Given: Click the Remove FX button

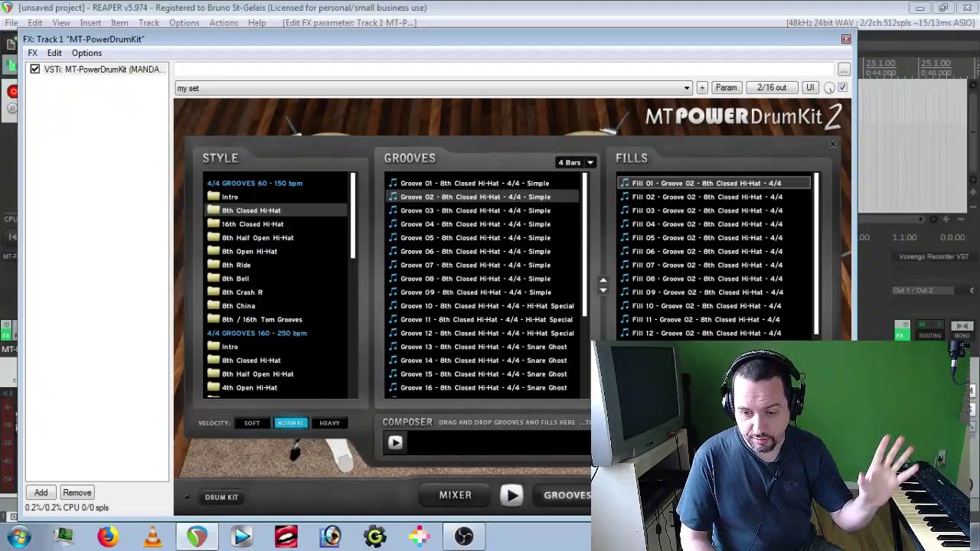Looking at the screenshot, I should pos(77,493).
